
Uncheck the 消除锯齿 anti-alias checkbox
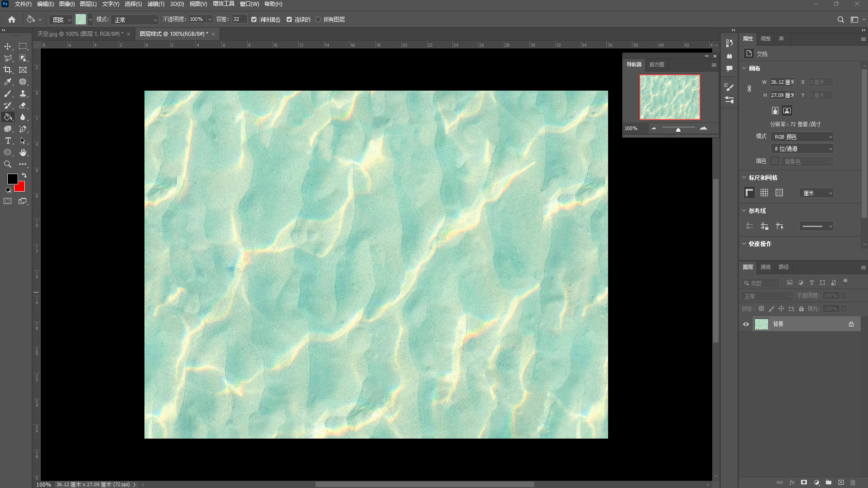click(254, 19)
